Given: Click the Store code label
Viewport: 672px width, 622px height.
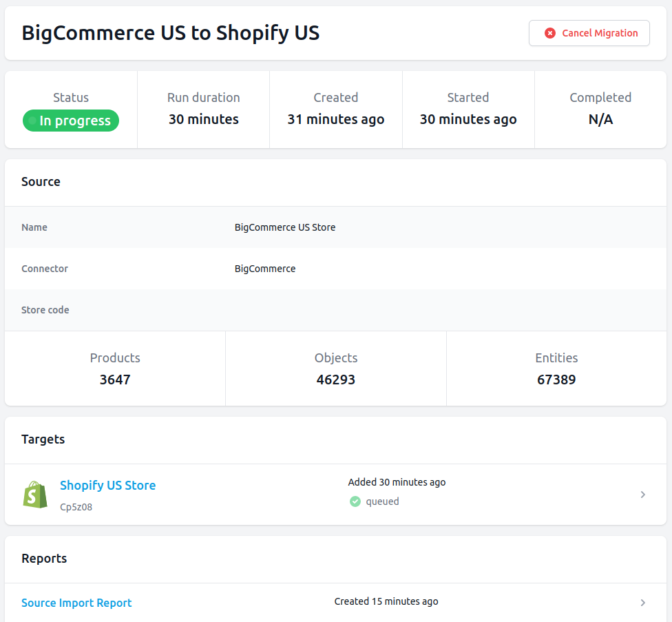Looking at the screenshot, I should [x=45, y=310].
